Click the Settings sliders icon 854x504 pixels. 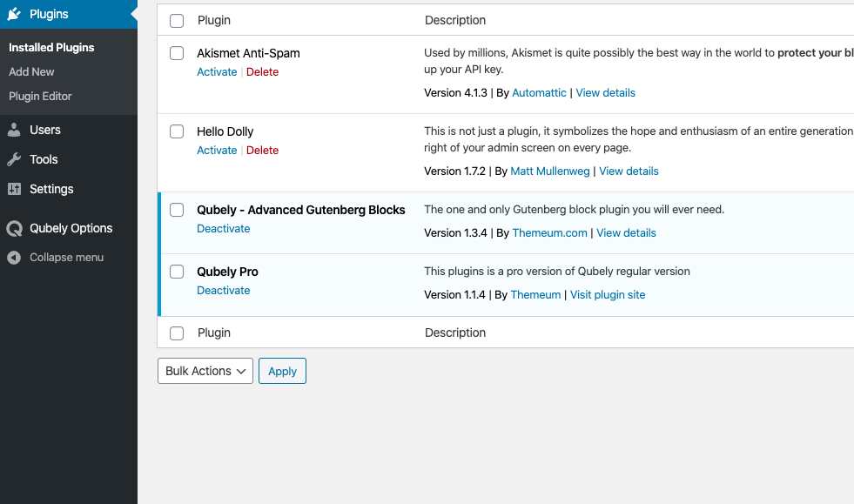pos(14,189)
